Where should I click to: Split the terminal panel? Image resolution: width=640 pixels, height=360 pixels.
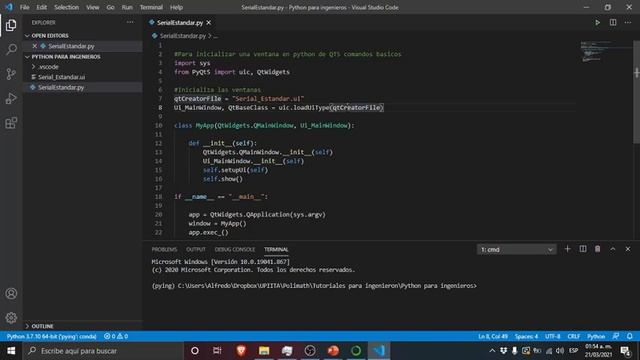583,249
